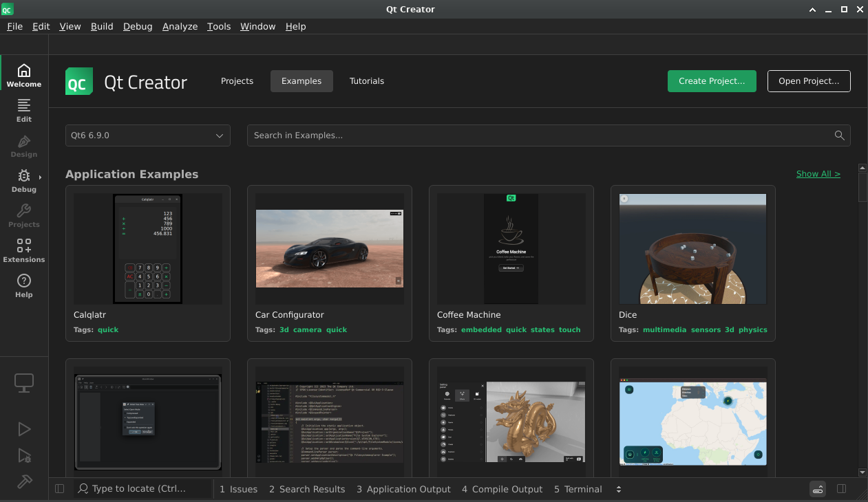
Task: Click the kit selector monitor icon
Action: tap(24, 383)
